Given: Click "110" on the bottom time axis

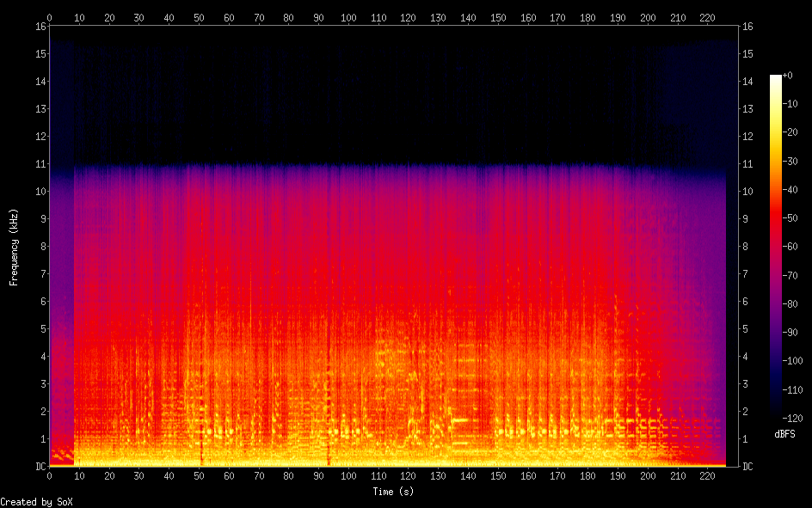Looking at the screenshot, I should 378,476.
